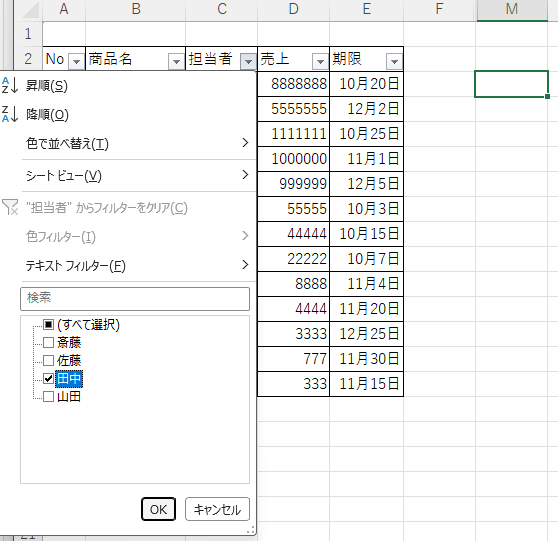Select column M header
This screenshot has width=558, height=541.
(x=512, y=10)
